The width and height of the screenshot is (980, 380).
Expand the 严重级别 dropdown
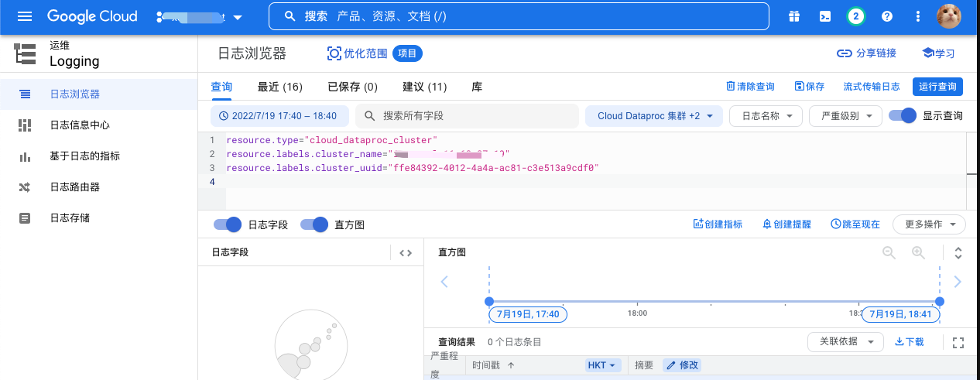coord(845,116)
